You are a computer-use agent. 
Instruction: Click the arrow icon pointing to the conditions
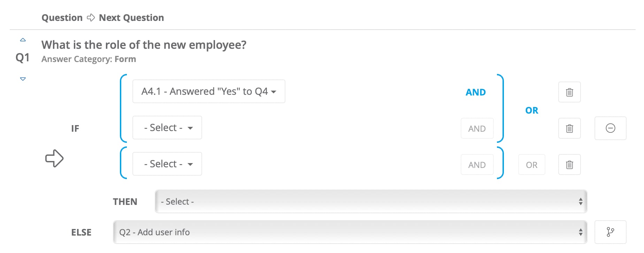click(x=54, y=158)
